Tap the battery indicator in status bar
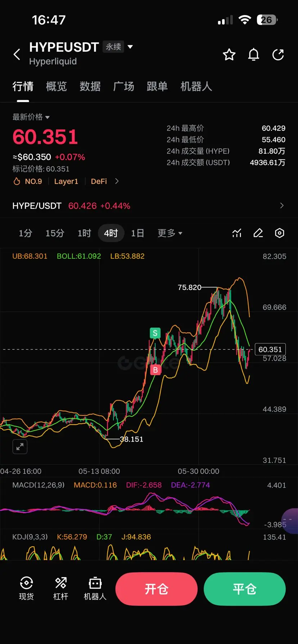The height and width of the screenshot is (644, 298). [x=267, y=20]
